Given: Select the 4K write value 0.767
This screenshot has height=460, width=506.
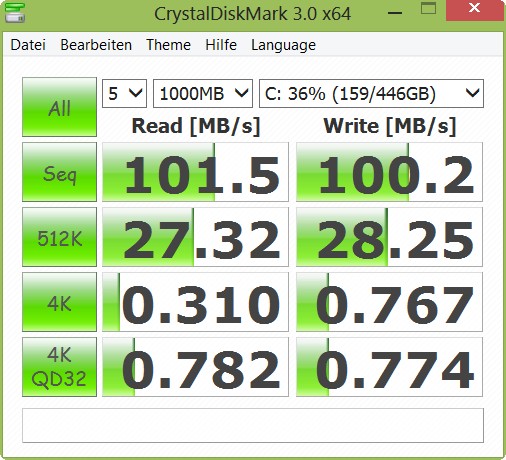Looking at the screenshot, I should coord(389,302).
